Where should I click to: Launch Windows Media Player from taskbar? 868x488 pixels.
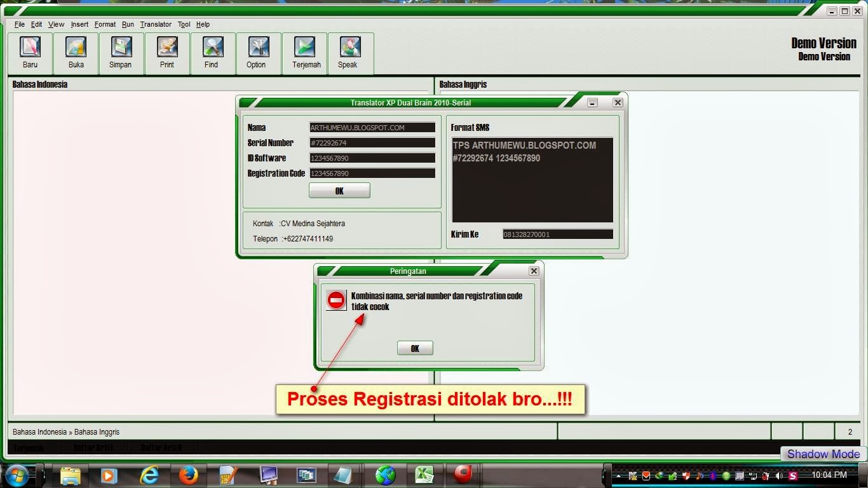108,475
